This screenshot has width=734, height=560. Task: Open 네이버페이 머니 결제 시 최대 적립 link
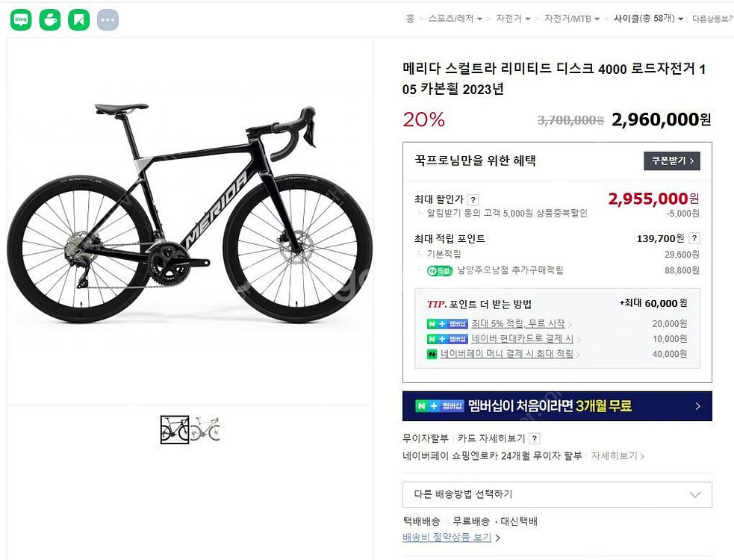point(506,354)
